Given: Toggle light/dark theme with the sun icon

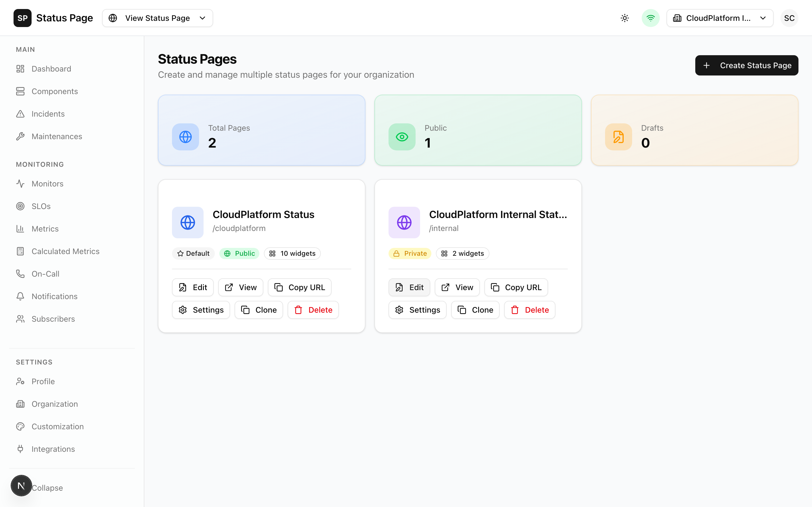Looking at the screenshot, I should [625, 18].
